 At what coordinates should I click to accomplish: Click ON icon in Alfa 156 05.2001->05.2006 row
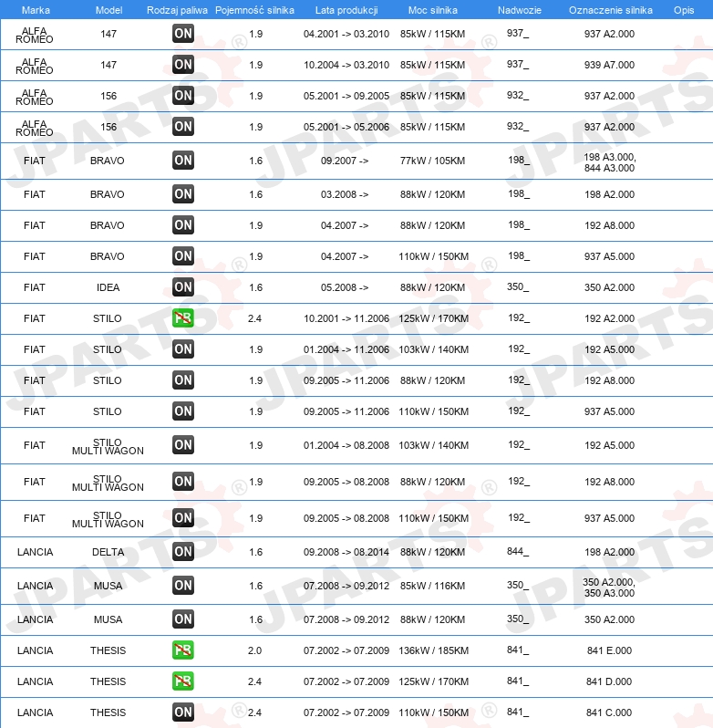tap(182, 127)
